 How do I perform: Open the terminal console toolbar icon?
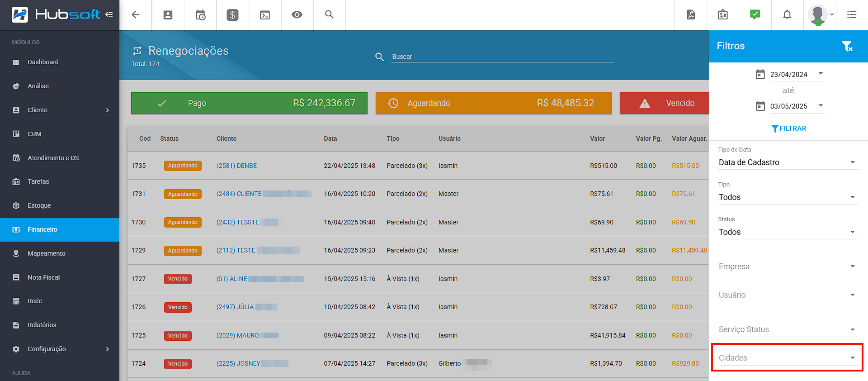pos(265,15)
